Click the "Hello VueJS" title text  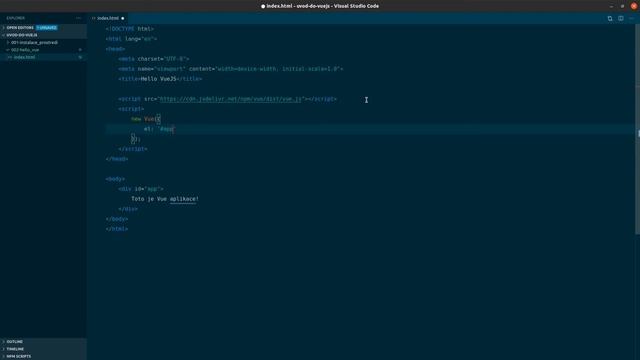(158, 79)
